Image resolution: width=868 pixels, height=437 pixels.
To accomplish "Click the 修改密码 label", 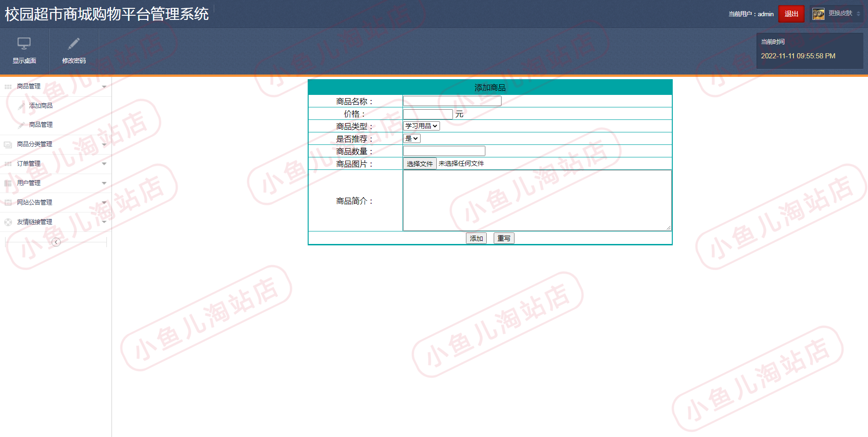I will pos(74,61).
